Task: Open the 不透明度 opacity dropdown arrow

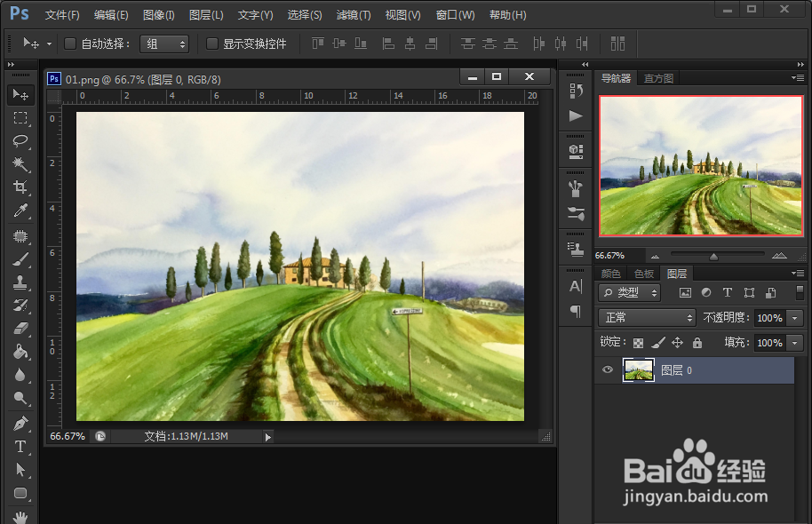Action: click(795, 318)
